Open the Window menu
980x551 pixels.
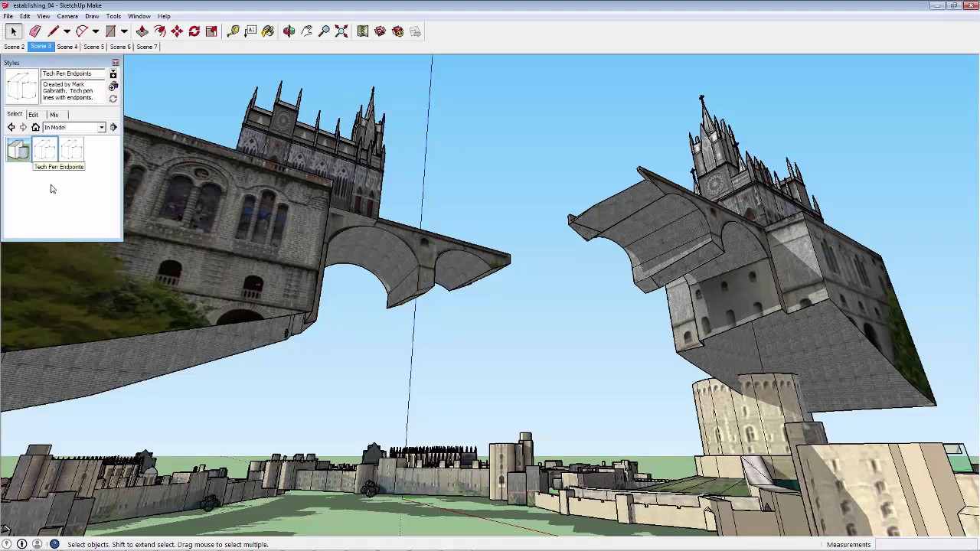[x=139, y=16]
